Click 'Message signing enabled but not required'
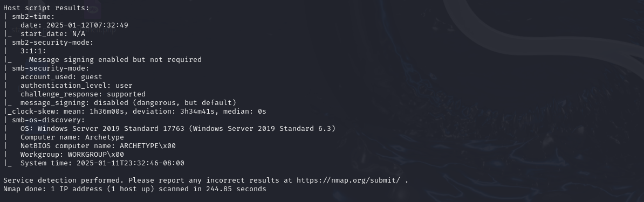 point(115,60)
